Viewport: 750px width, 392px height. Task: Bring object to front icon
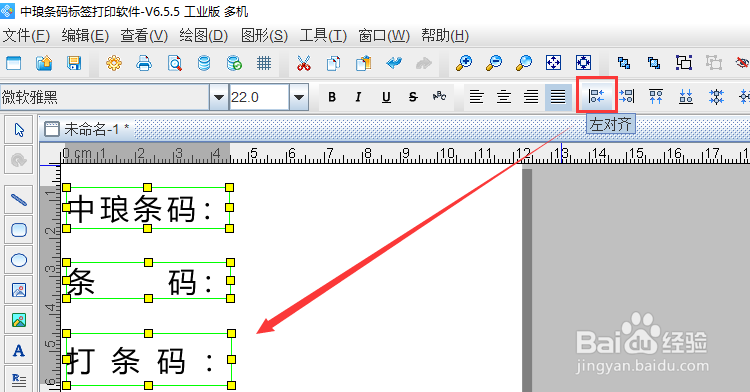(624, 63)
